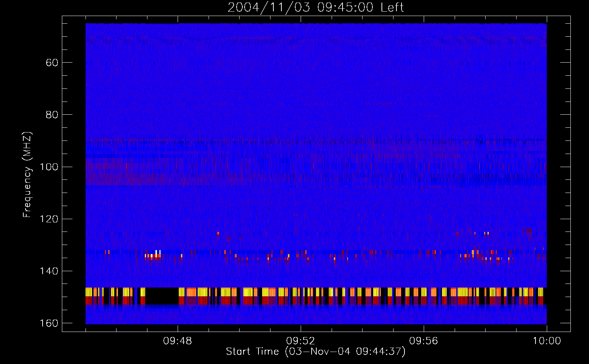Click the 09:52 time tick label
The image size is (589, 364).
pos(301,341)
